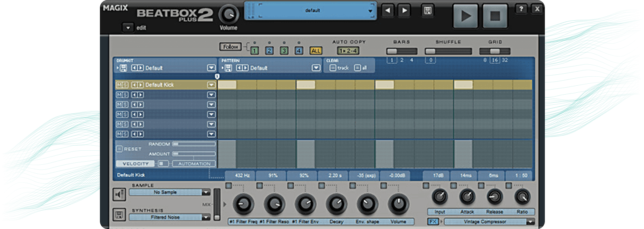Go to the previous preset arrow
Image resolution: width=644 pixels, height=229 pixels.
click(388, 11)
